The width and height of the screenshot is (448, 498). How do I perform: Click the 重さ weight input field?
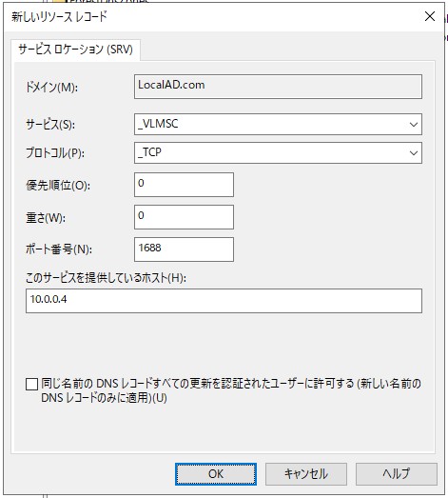pos(184,217)
